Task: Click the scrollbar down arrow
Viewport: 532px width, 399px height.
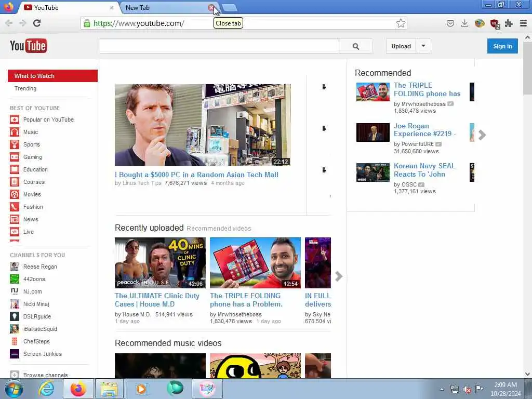Action: coord(527,374)
